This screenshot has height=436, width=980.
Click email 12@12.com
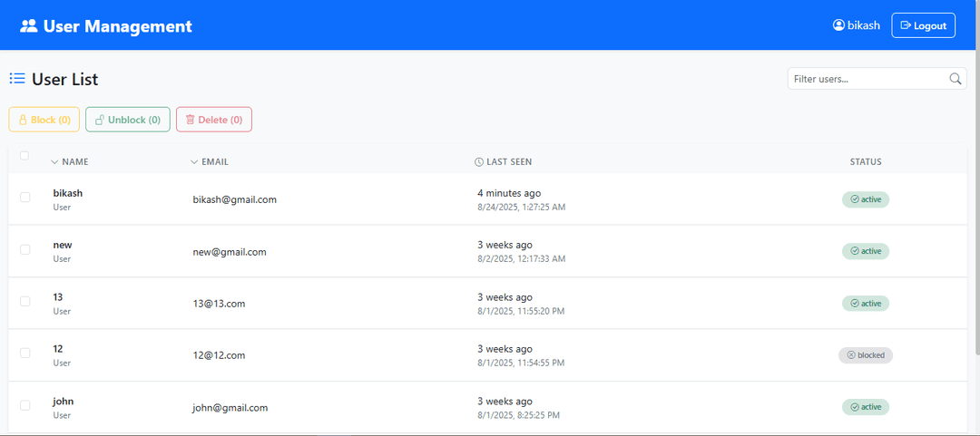[219, 355]
